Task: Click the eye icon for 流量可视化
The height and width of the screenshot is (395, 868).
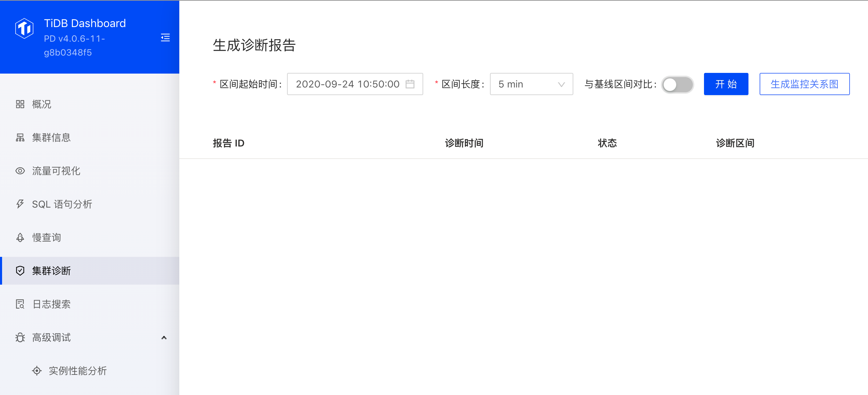Action: click(20, 171)
